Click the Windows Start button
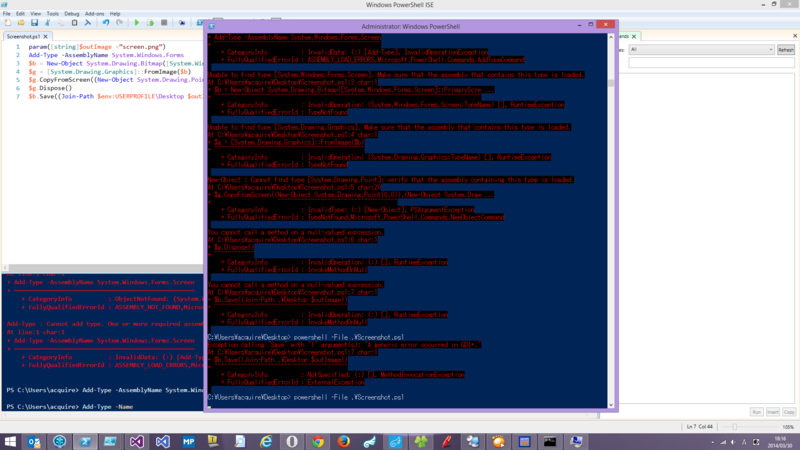Image resolution: width=800 pixels, height=450 pixels. 10,442
